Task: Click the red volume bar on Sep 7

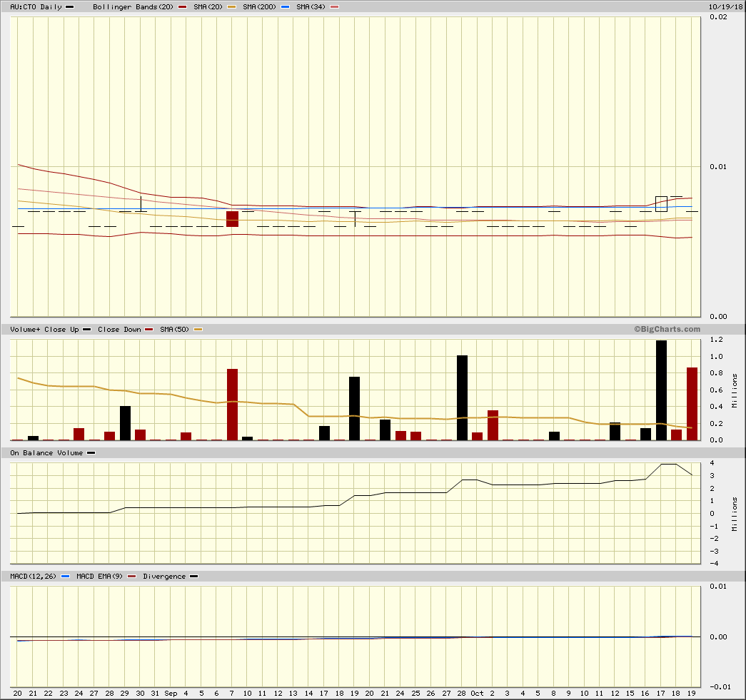Action: coord(232,404)
